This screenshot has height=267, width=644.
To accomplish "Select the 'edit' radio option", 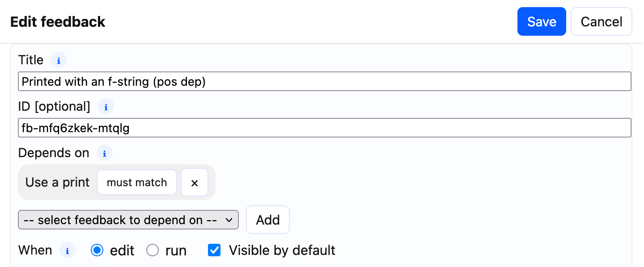I will [x=97, y=250].
